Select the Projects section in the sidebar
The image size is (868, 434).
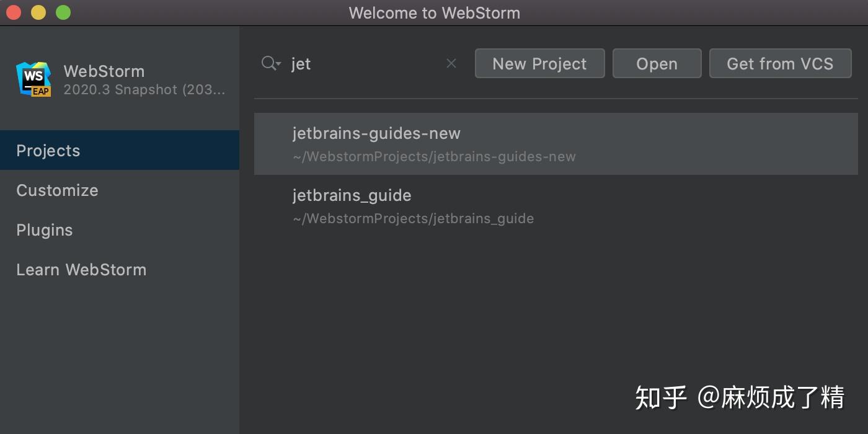(x=48, y=150)
